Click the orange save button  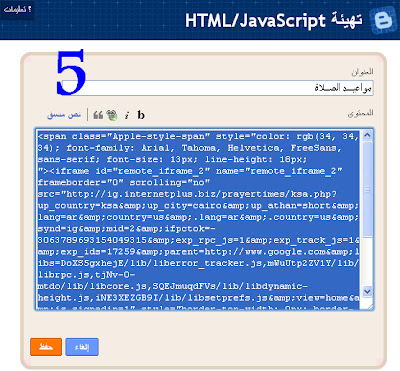coord(46,347)
